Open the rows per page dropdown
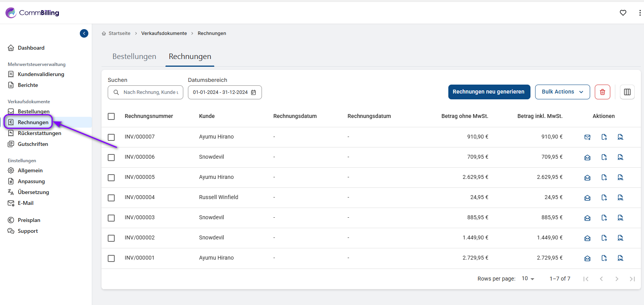 [528, 279]
